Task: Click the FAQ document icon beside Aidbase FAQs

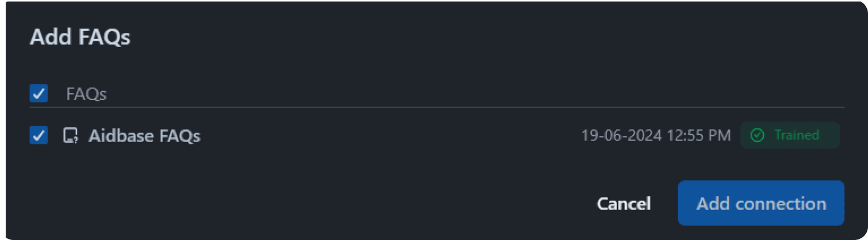Action: coord(70,136)
